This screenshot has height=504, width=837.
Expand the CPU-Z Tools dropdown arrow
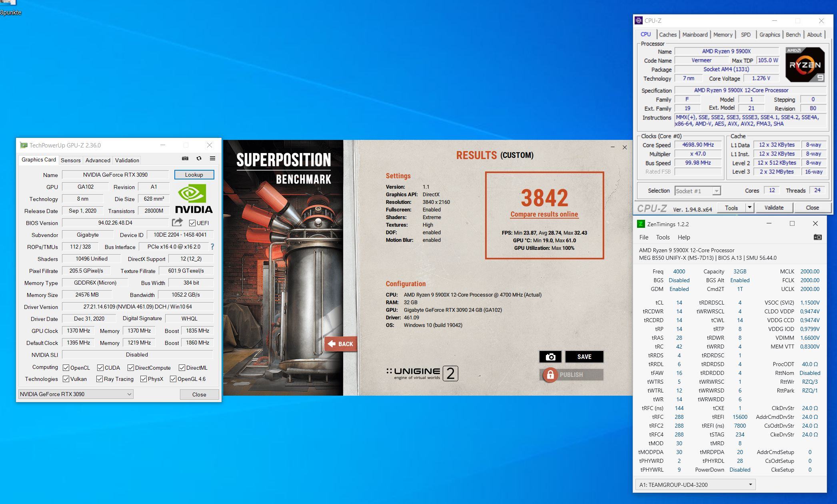coord(749,207)
